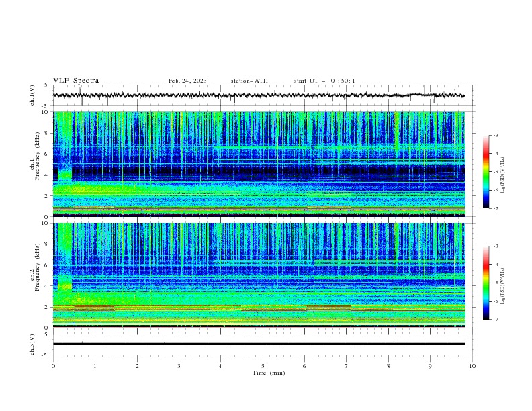
Task: Click the "VLF Spectra" title text
Action: (x=76, y=81)
